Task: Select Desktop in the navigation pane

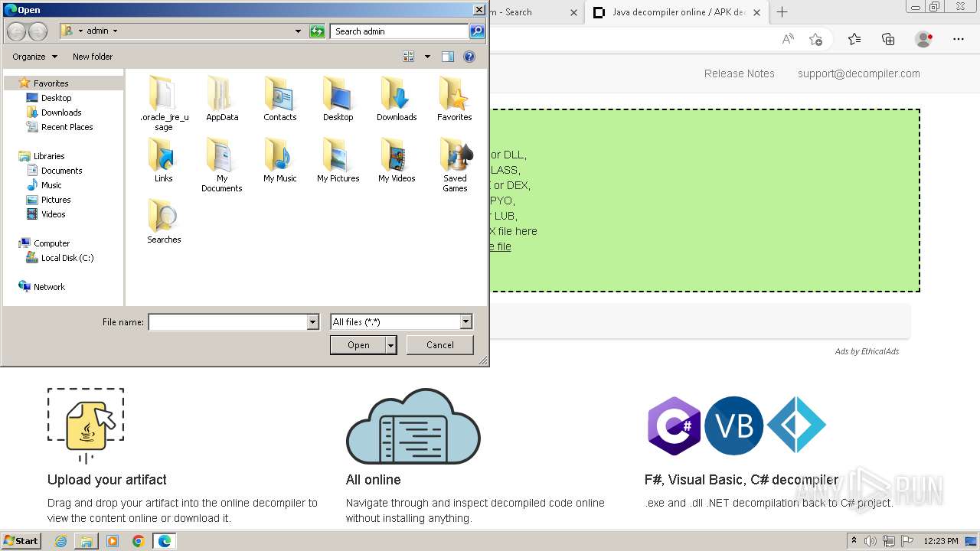Action: coord(56,98)
